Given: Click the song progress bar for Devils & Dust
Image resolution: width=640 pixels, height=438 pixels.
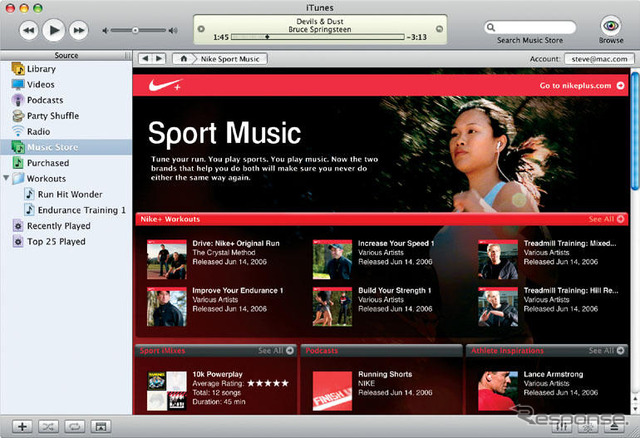Looking at the screenshot, I should point(318,37).
